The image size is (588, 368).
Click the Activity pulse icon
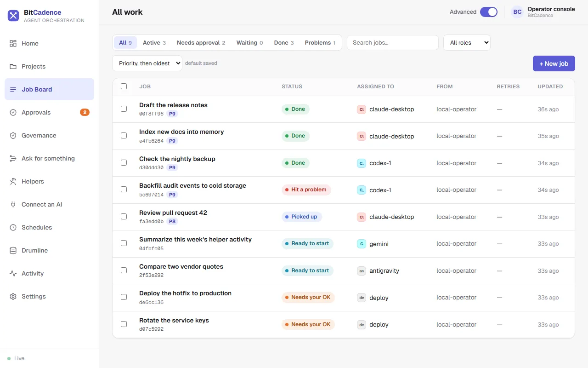click(13, 273)
